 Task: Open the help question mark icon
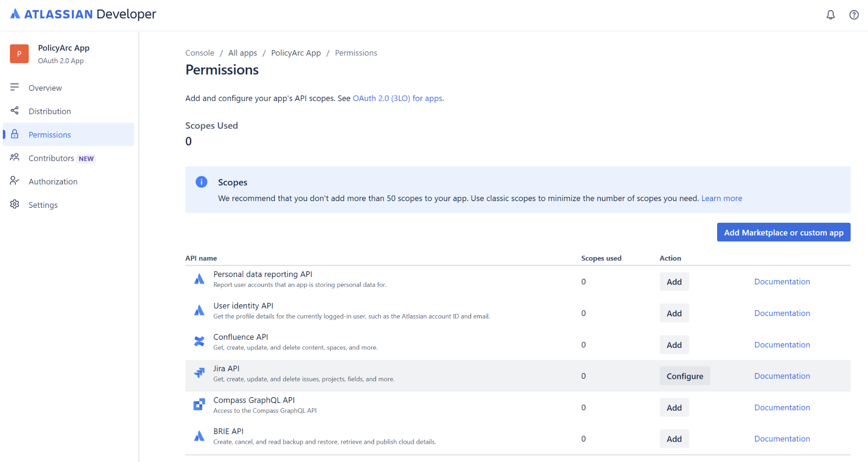(854, 15)
